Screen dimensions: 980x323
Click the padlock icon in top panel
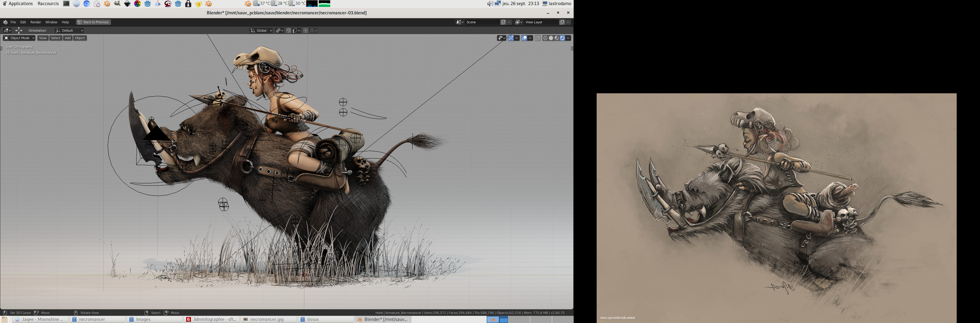(188, 4)
